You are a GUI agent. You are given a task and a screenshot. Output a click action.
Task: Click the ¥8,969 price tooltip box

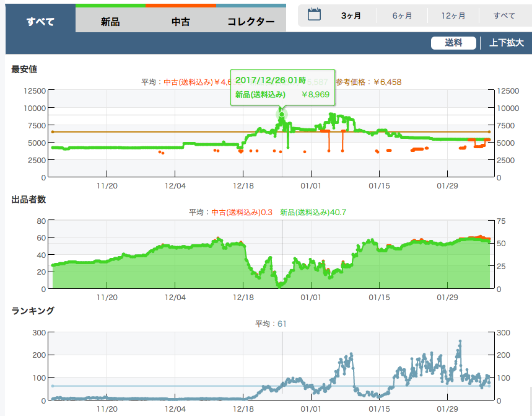pos(282,87)
